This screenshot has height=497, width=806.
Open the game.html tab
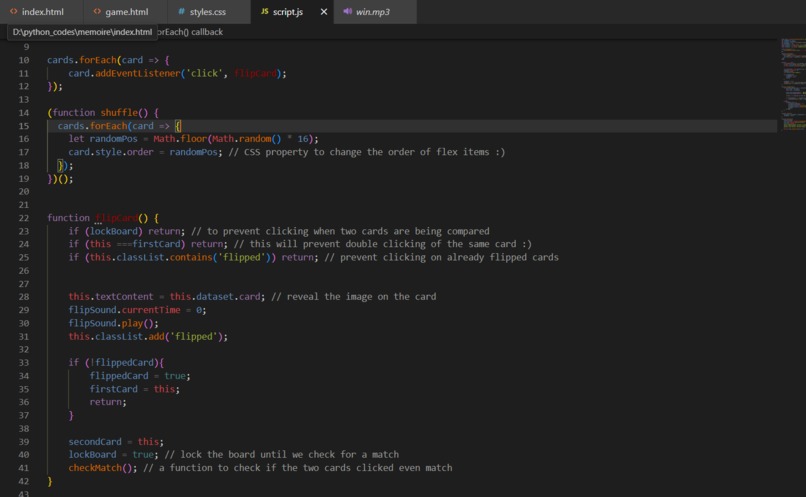(125, 12)
